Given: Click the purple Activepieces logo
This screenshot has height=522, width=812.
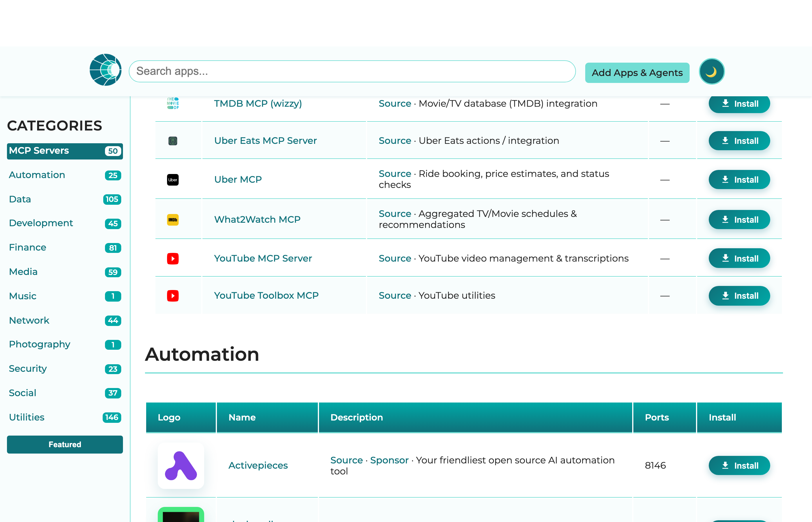Looking at the screenshot, I should tap(181, 465).
